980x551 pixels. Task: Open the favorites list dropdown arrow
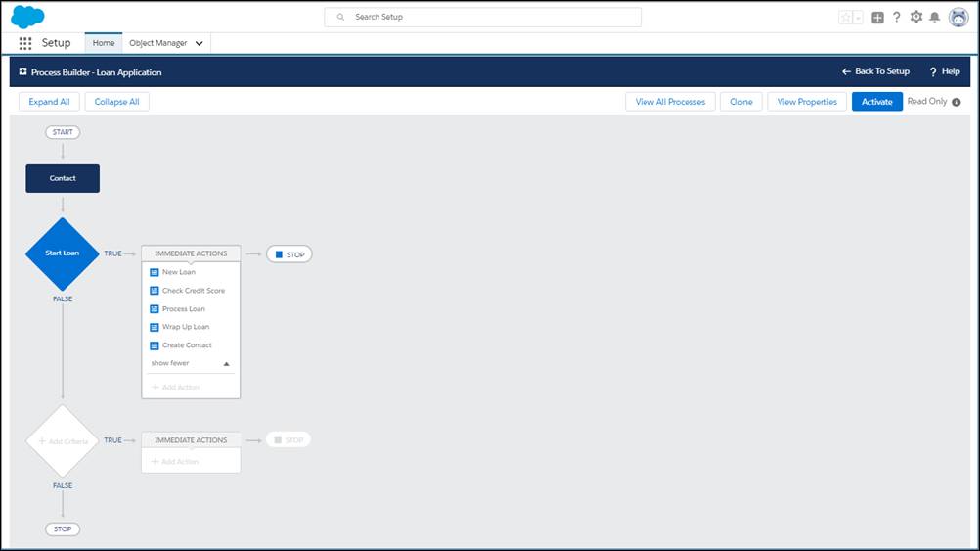coord(858,18)
